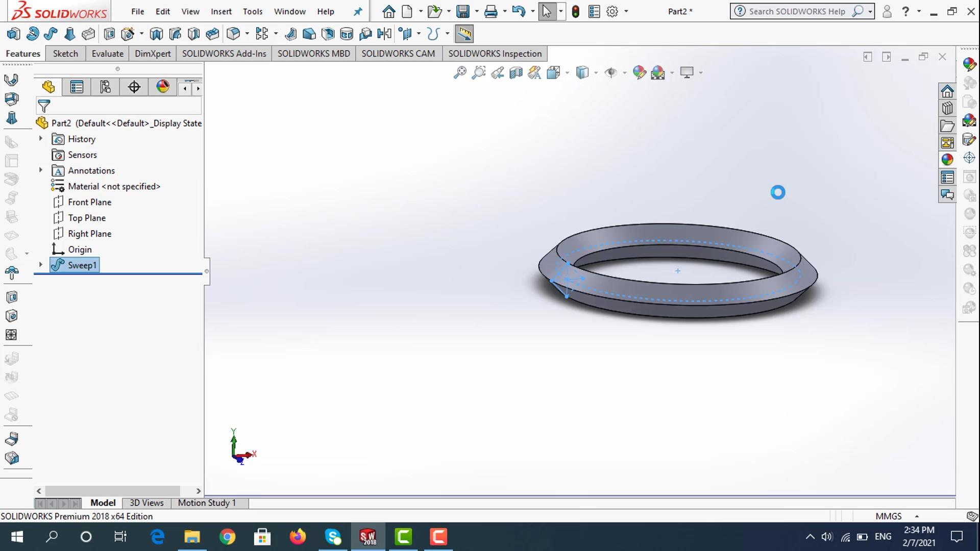The image size is (980, 551).
Task: Open Appearances task pane color ball
Action: click(x=947, y=160)
